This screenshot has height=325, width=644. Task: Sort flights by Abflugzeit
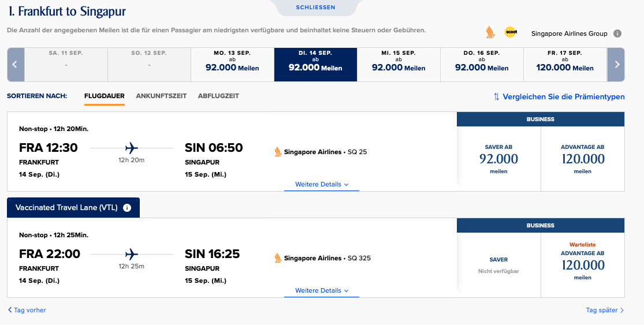(x=218, y=96)
